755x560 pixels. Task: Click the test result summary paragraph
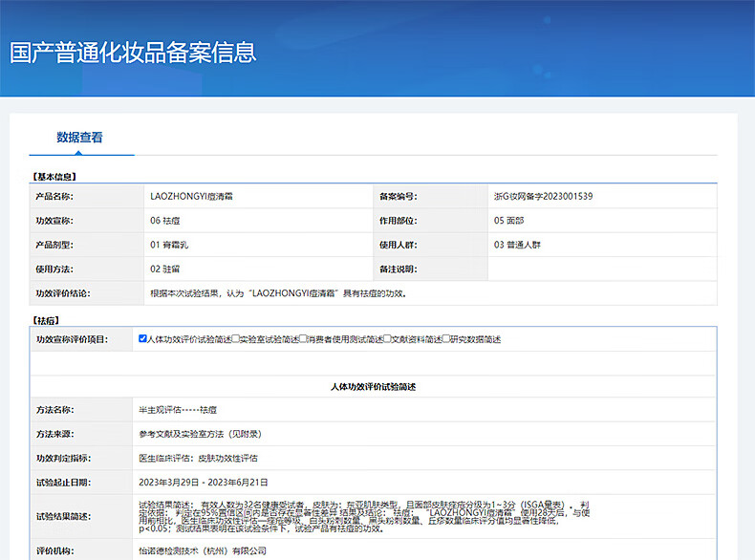(364, 516)
